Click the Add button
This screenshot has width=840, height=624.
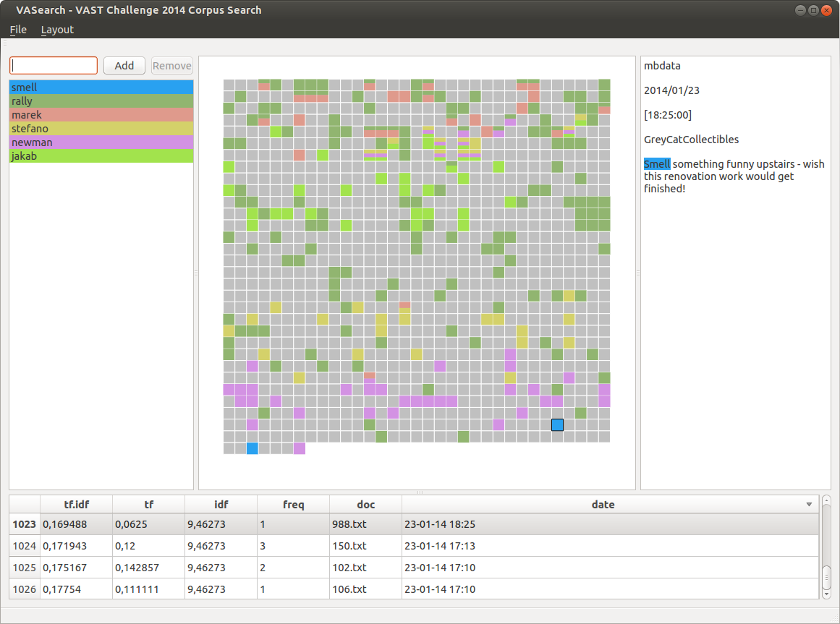124,65
